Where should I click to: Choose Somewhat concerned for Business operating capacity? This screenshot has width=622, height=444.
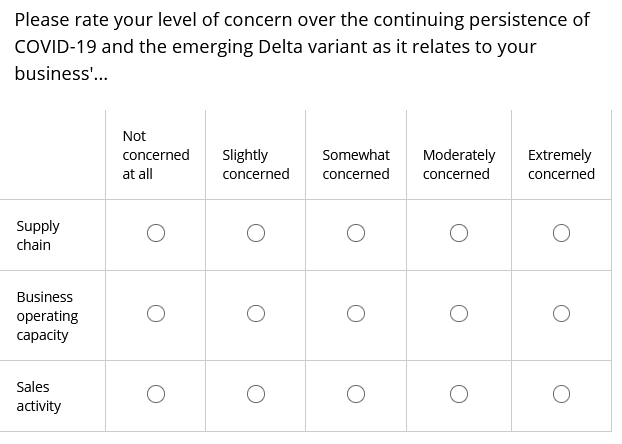pyautogui.click(x=355, y=313)
